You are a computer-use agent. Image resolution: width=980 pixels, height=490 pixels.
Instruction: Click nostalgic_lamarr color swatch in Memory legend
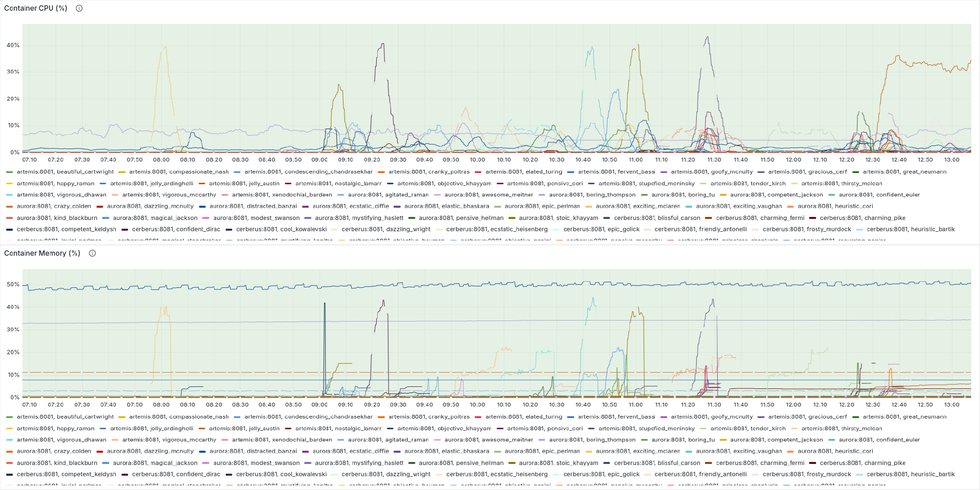tap(288, 429)
